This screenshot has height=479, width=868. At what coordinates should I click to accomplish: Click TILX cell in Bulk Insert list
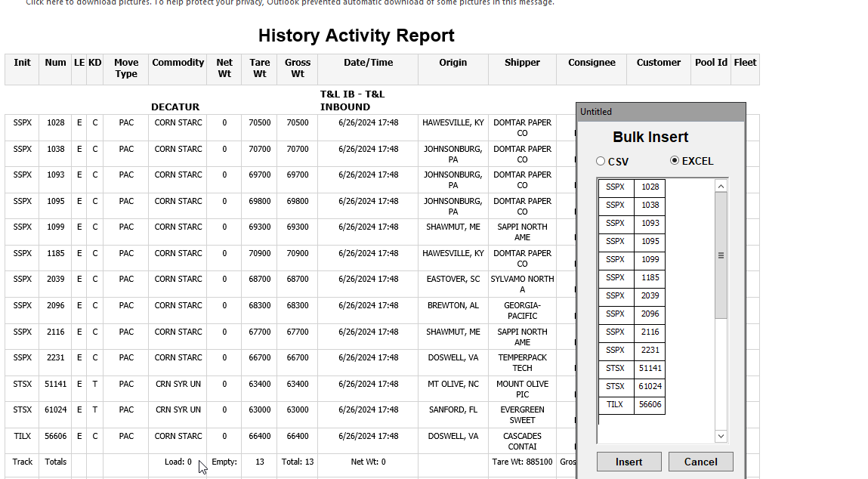pos(616,405)
